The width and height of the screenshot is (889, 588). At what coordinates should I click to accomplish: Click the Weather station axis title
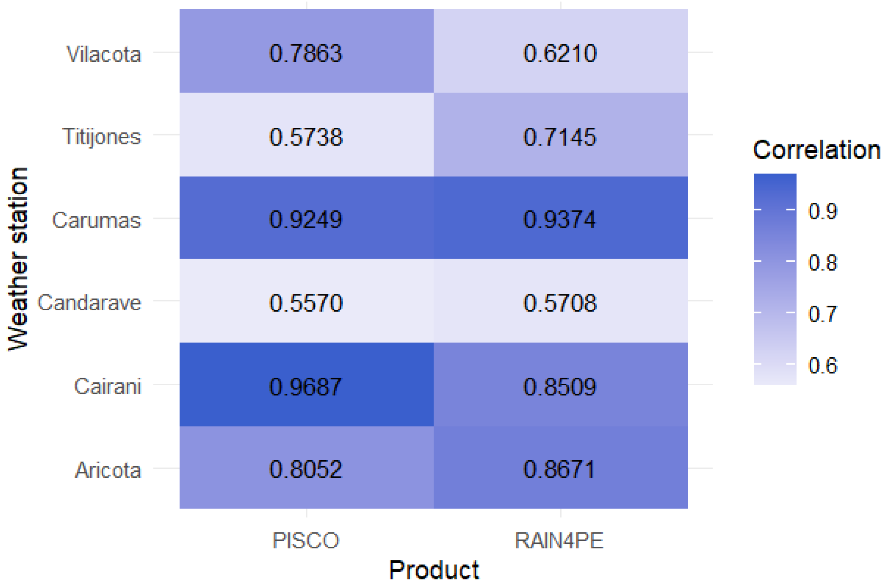[x=18, y=259]
